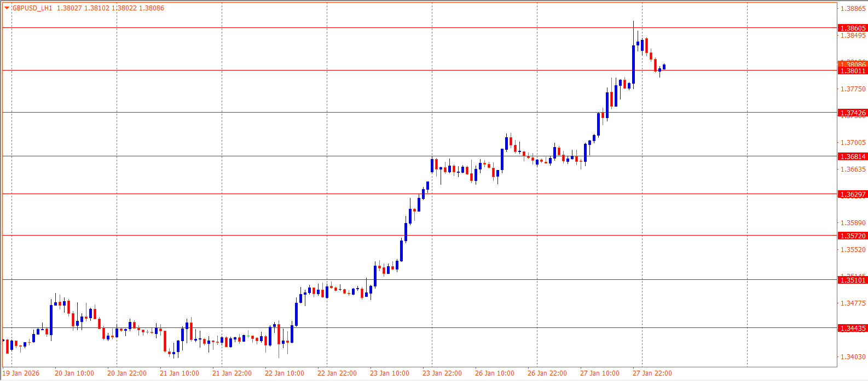The image size is (868, 381).
Task: Select the 1.38605 horizontal line price label
Action: coord(853,28)
